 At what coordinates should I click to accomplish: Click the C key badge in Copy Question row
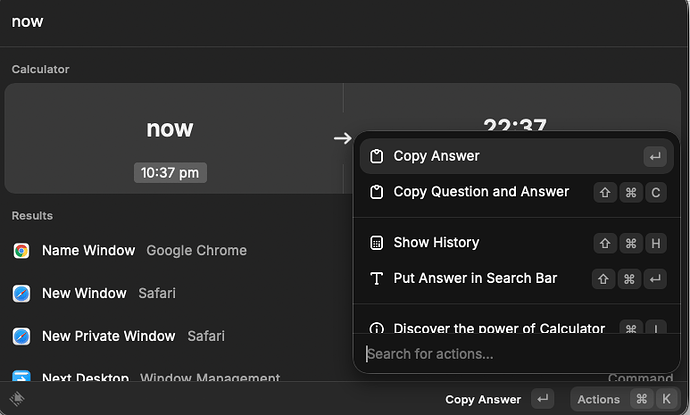point(656,192)
